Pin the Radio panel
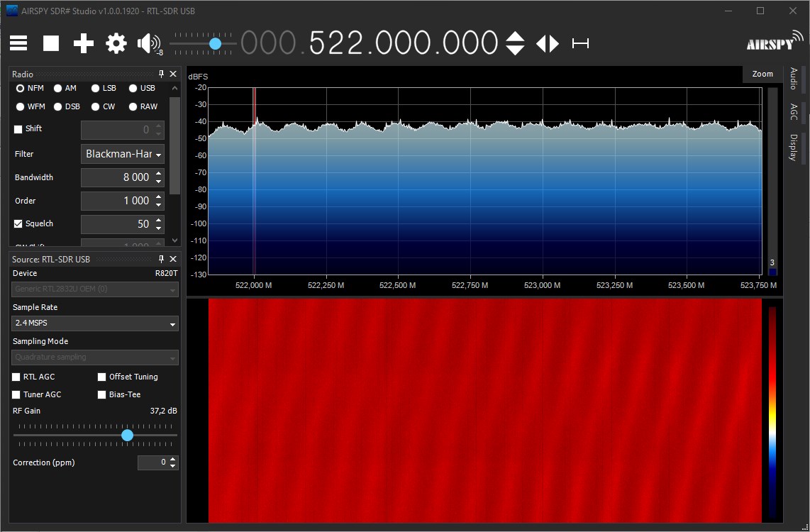810x532 pixels. point(161,74)
